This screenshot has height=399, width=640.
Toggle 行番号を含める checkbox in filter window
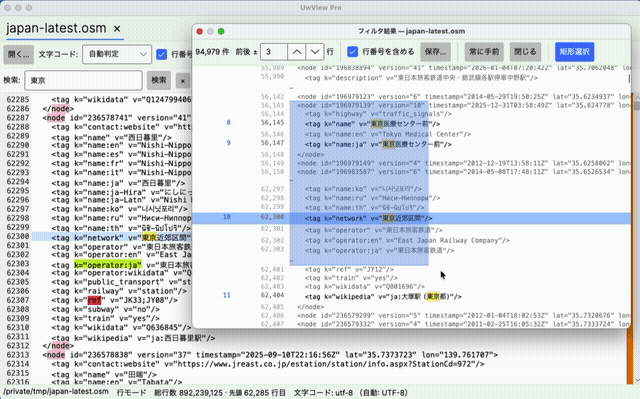[x=352, y=52]
